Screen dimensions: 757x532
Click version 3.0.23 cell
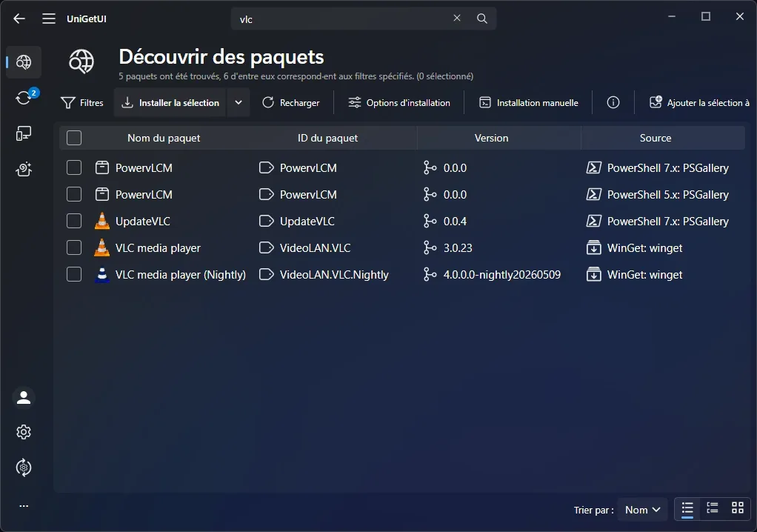tap(458, 247)
